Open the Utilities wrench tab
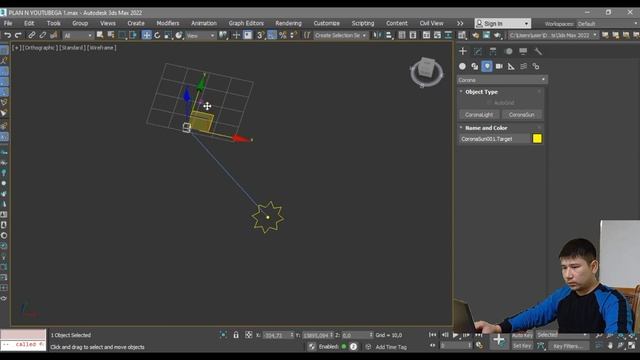Image resolution: width=640 pixels, height=360 pixels. 538,51
